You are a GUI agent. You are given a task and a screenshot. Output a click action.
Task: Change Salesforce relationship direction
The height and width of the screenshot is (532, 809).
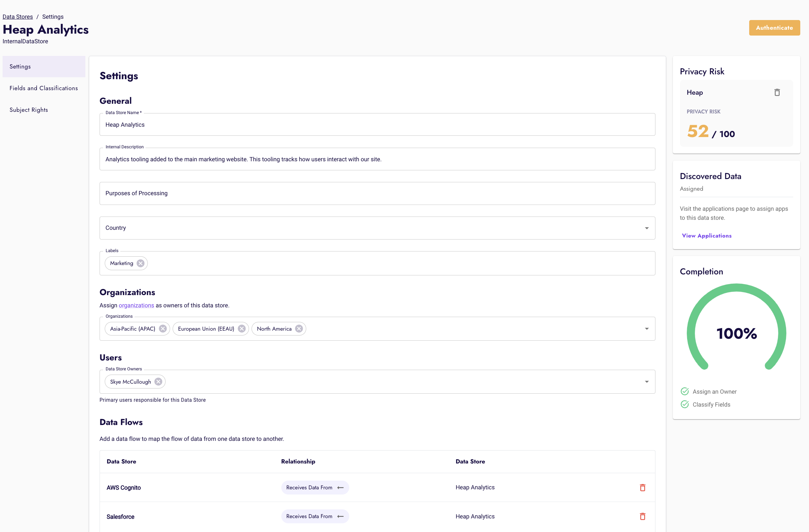pyautogui.click(x=315, y=516)
